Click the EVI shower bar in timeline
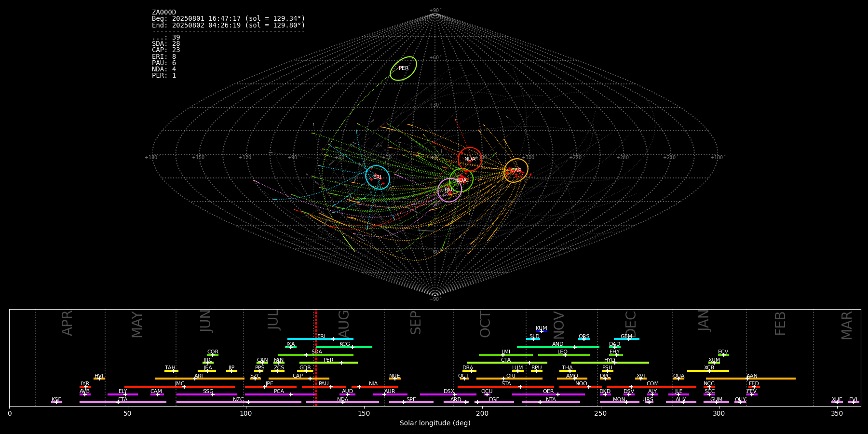Screen dimensions: 868x434 pos(853,402)
